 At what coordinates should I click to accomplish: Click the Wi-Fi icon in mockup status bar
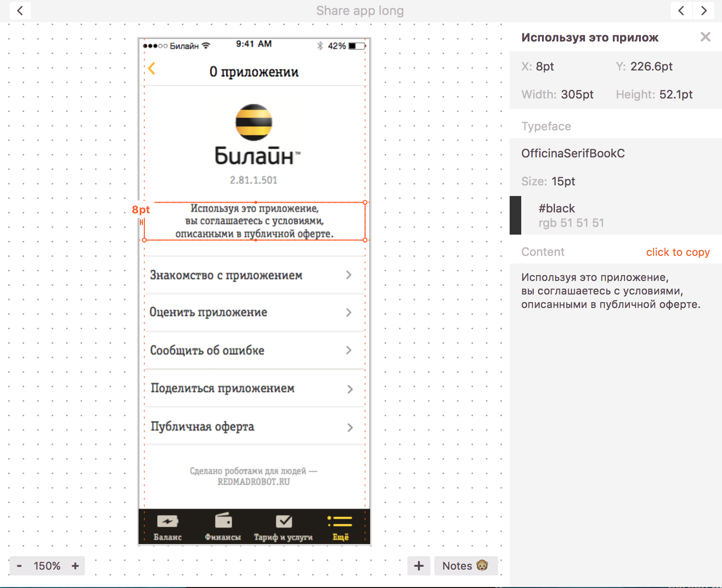click(x=206, y=45)
